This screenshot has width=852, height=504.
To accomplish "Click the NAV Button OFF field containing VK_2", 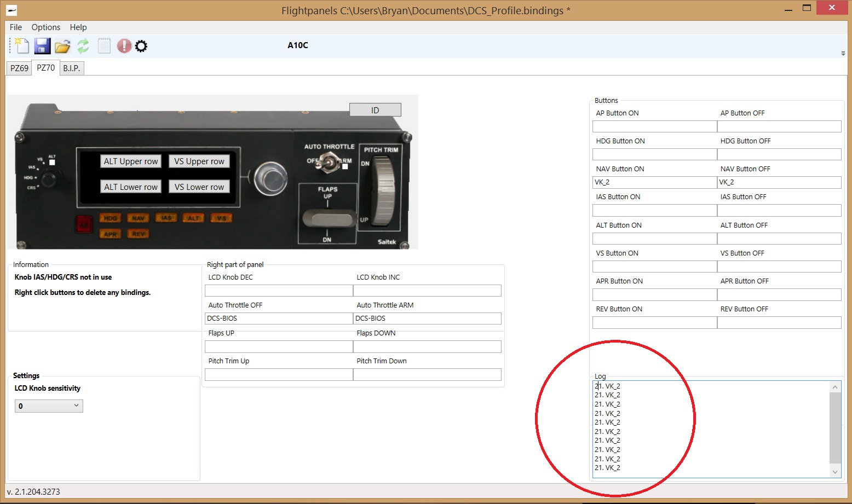I will (x=779, y=182).
